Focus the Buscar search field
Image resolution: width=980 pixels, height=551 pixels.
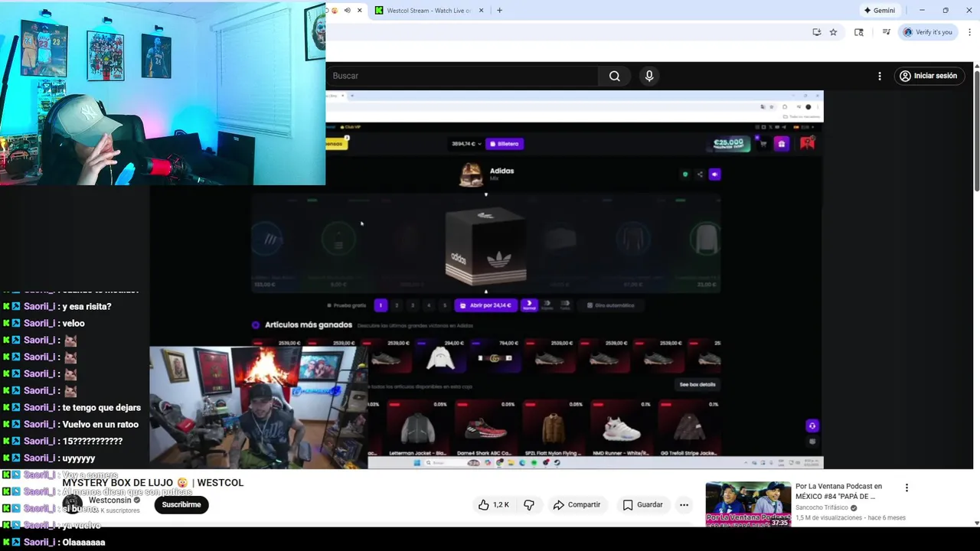click(462, 76)
